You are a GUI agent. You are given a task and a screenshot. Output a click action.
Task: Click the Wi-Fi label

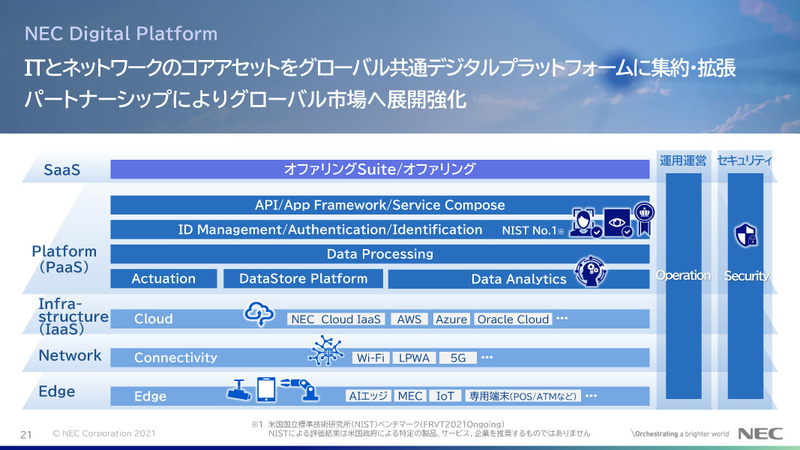tap(370, 358)
